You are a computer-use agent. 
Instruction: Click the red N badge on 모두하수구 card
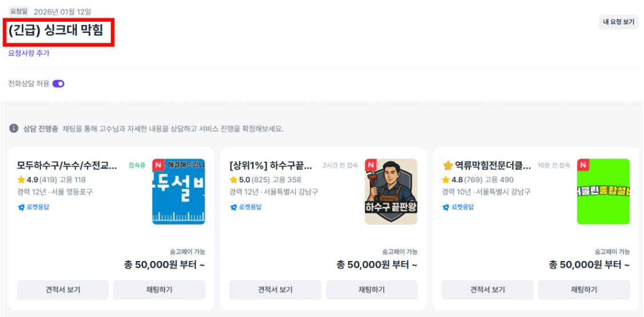pyautogui.click(x=158, y=165)
